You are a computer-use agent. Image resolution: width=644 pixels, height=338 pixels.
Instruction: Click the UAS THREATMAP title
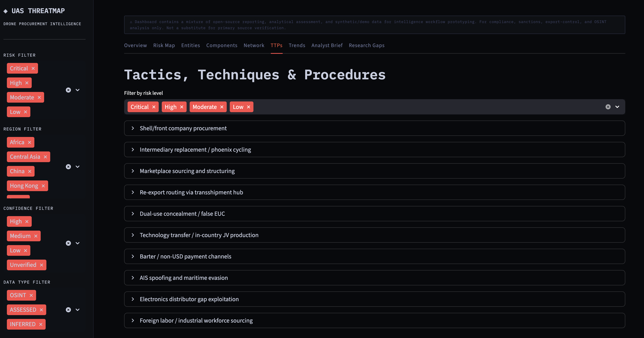(x=38, y=11)
